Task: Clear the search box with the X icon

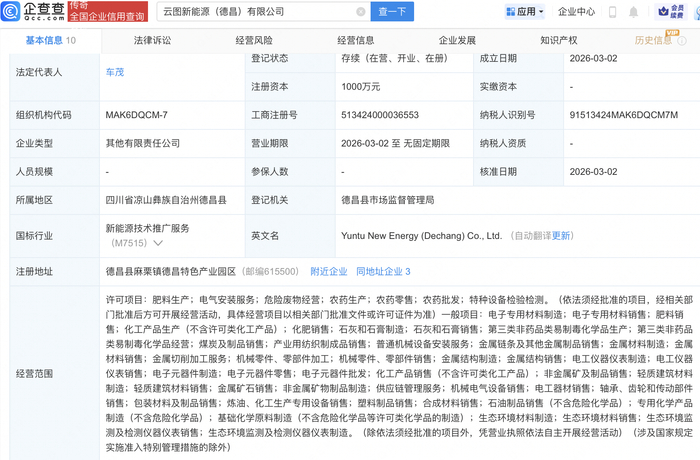Action: (361, 12)
